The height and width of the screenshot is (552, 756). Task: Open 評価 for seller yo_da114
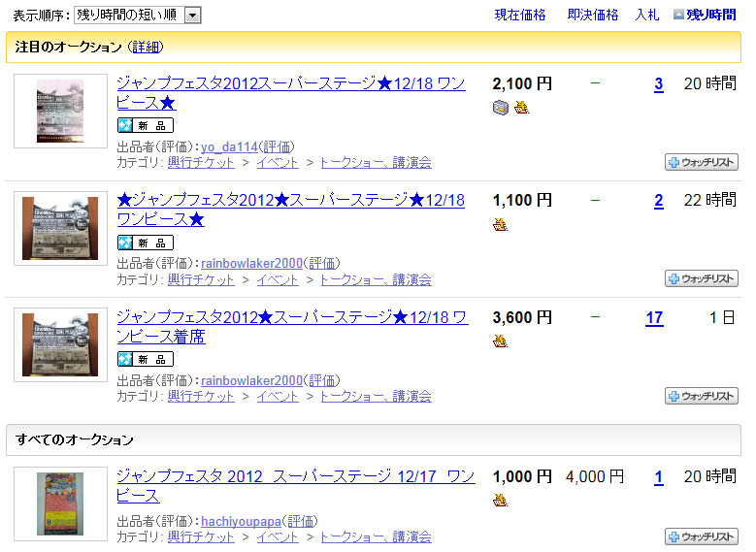coord(277,146)
